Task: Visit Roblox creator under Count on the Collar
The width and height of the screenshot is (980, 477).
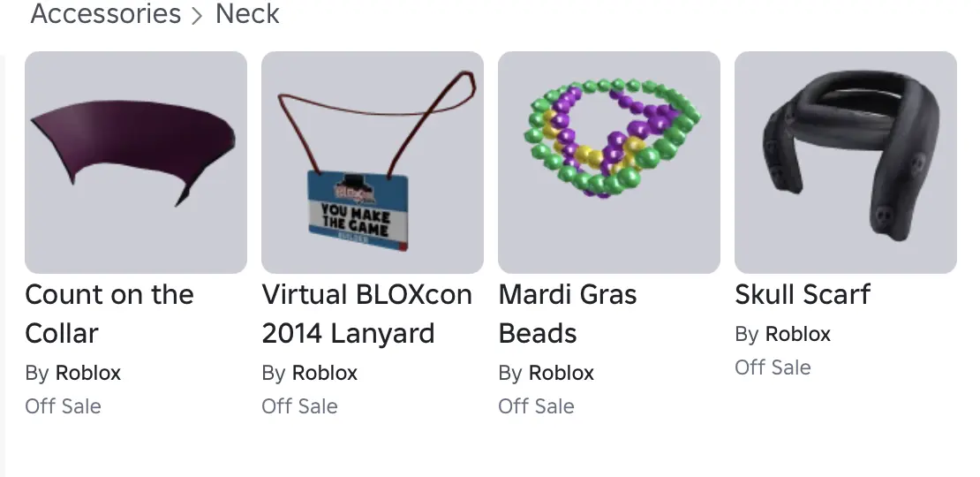Action: [x=88, y=374]
